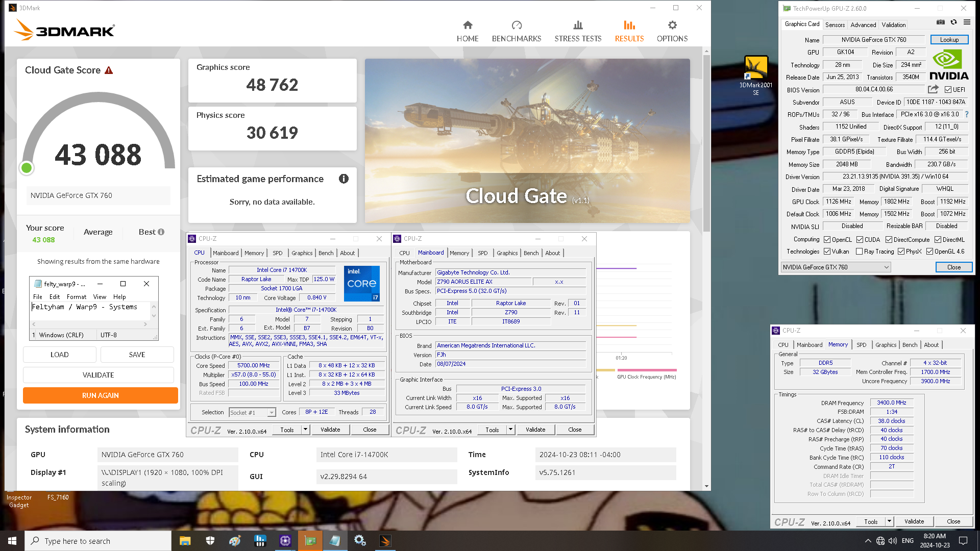Click the taskbar search box
The width and height of the screenshot is (980, 551).
pyautogui.click(x=98, y=541)
